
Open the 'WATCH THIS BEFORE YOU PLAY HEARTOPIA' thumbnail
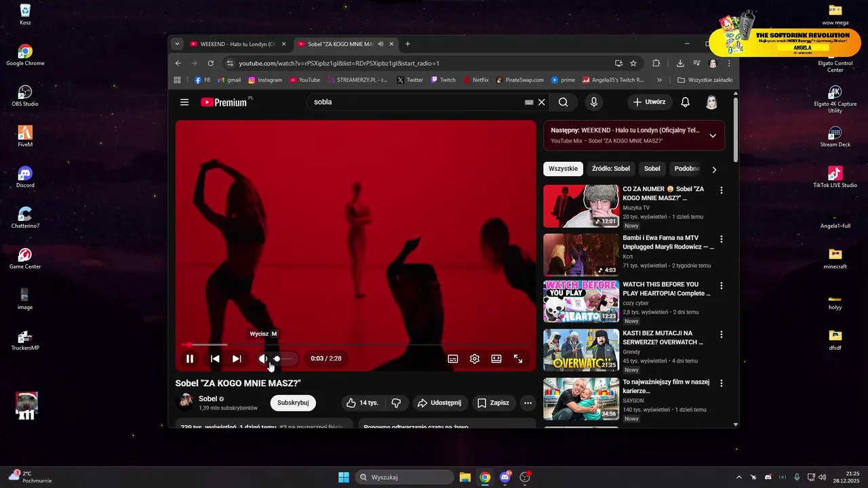coord(581,302)
